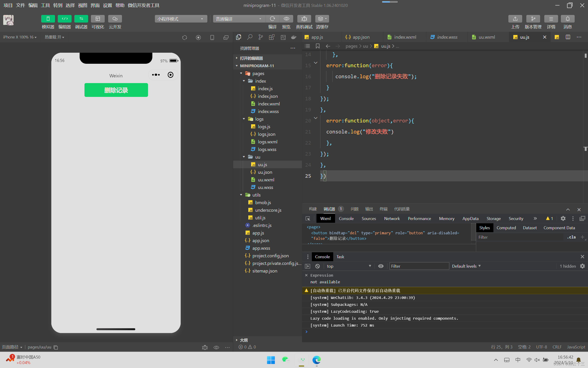Toggle the editor bookmark icon
The image size is (588, 368).
pos(318,46)
